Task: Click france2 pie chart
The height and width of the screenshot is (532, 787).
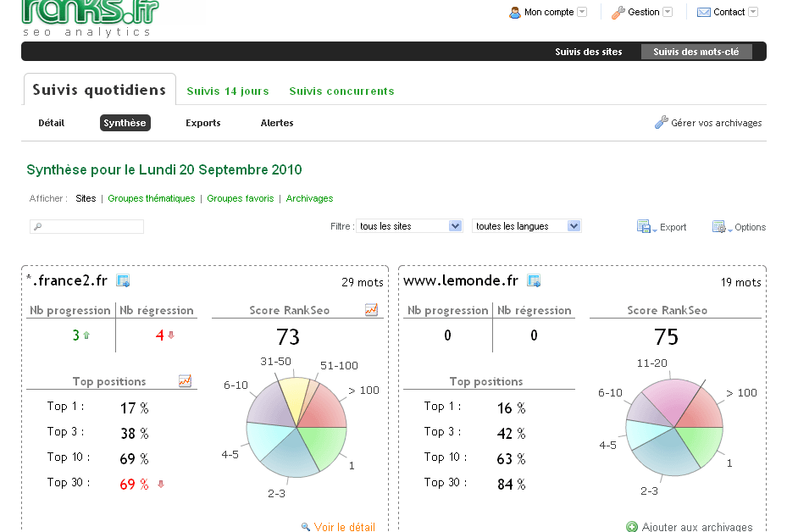Action: [297, 427]
